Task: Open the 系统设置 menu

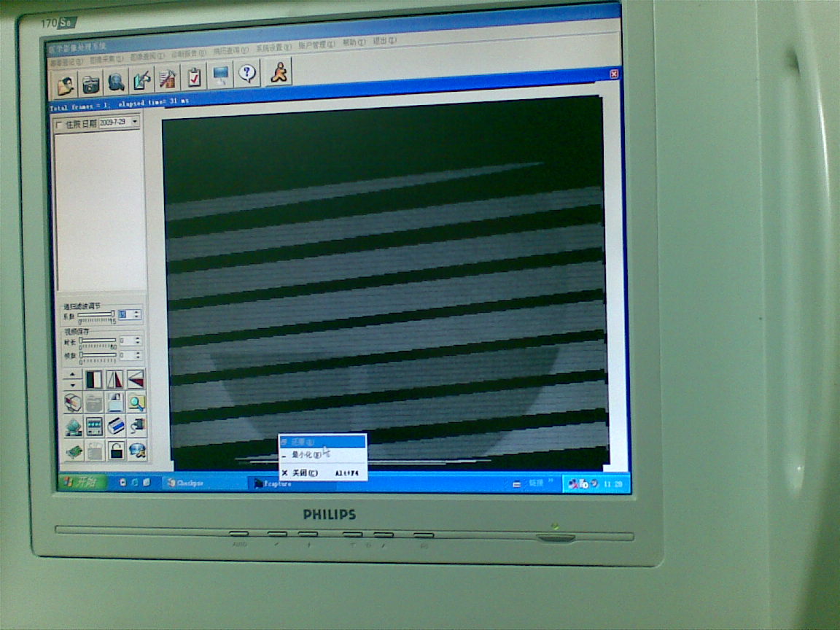Action: coord(273,47)
